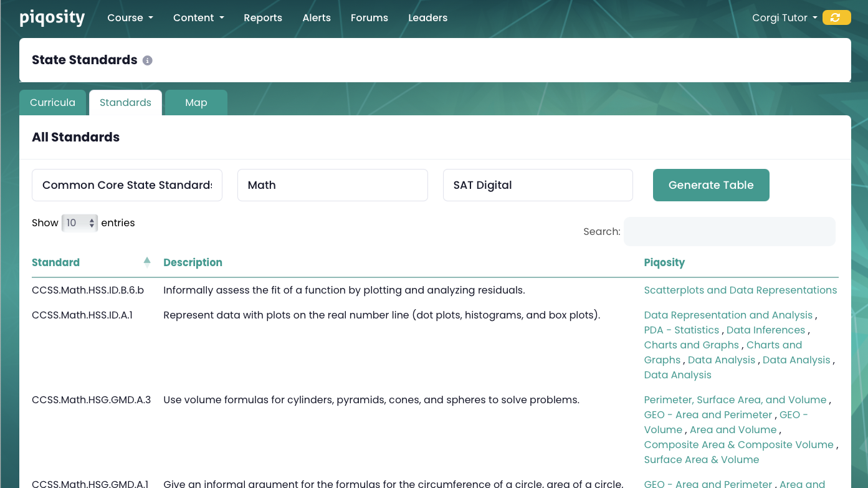Click the piqosity logo
Viewport: 868px width, 488px height.
click(x=52, y=18)
